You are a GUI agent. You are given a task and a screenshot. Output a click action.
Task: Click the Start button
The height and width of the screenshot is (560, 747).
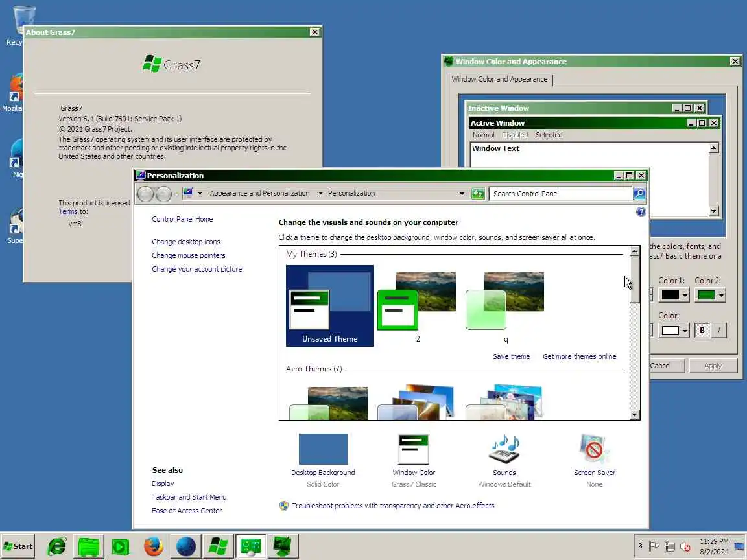point(18,546)
